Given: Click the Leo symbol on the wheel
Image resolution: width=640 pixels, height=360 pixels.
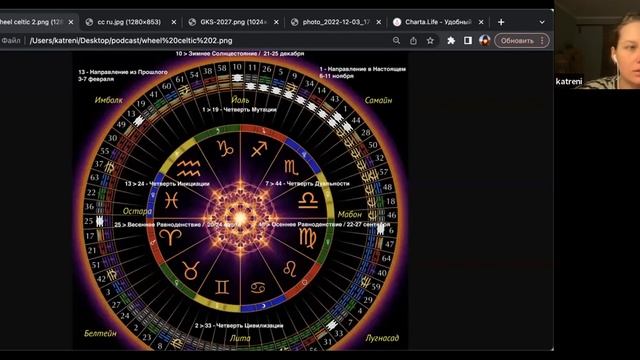Looking at the screenshot, I should 290,269.
